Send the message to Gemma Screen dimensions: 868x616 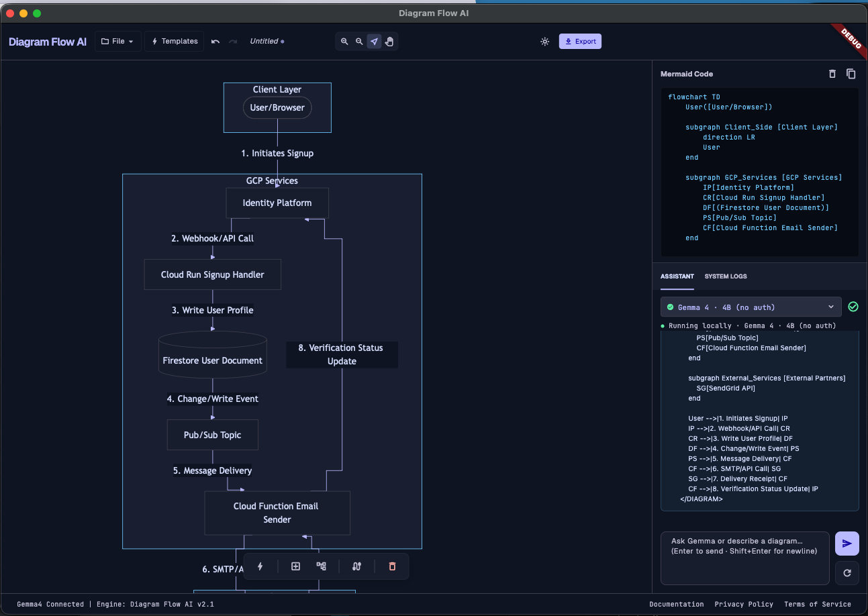point(847,544)
